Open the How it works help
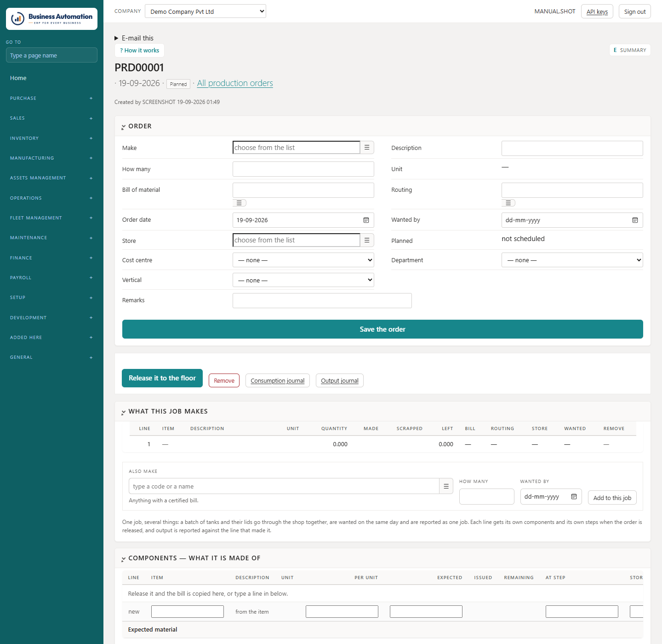662x644 pixels. pyautogui.click(x=139, y=50)
